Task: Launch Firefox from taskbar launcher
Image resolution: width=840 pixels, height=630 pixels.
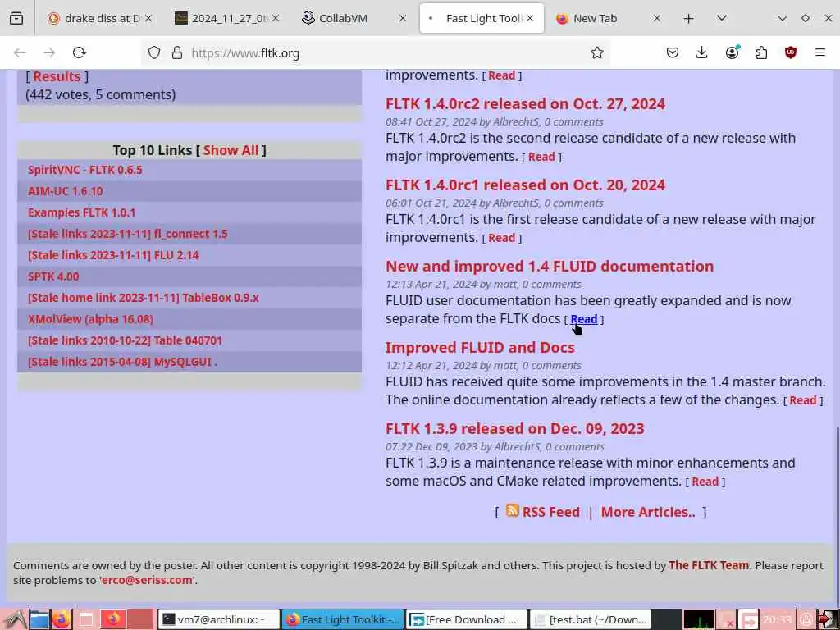Action: tap(62, 619)
